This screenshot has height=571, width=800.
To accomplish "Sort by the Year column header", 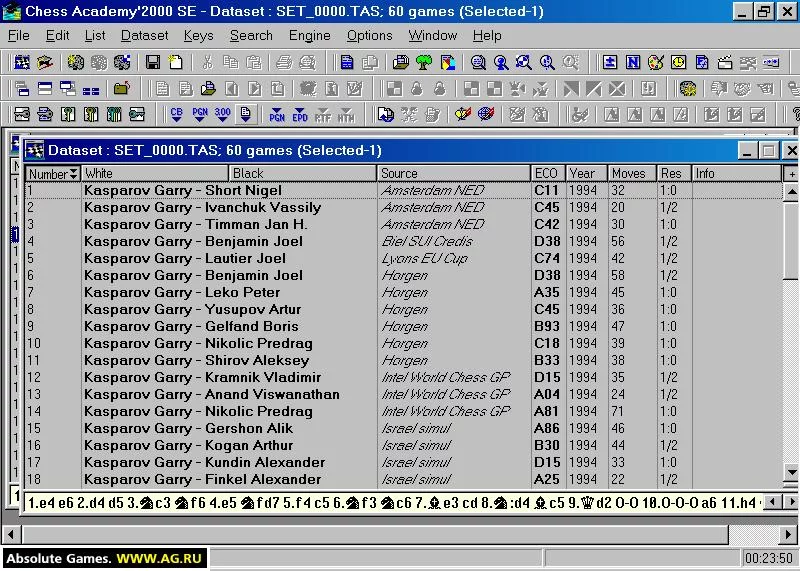I will click(x=587, y=173).
